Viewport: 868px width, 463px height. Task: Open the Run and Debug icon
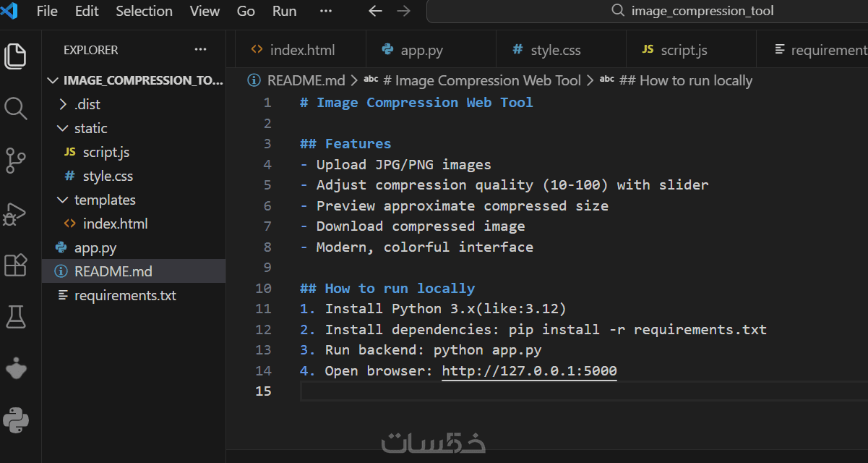tap(16, 213)
